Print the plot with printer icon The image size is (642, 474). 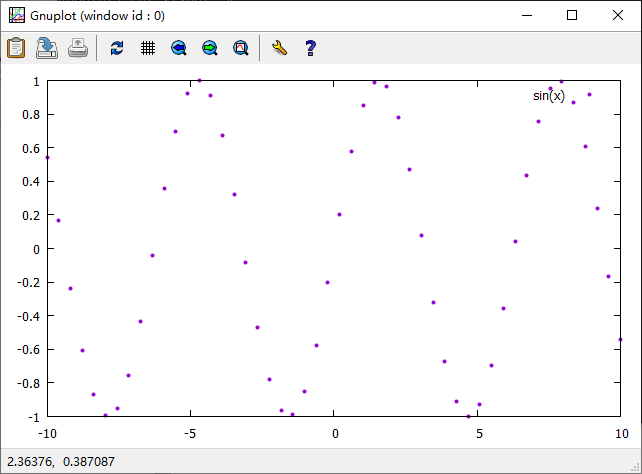point(78,48)
